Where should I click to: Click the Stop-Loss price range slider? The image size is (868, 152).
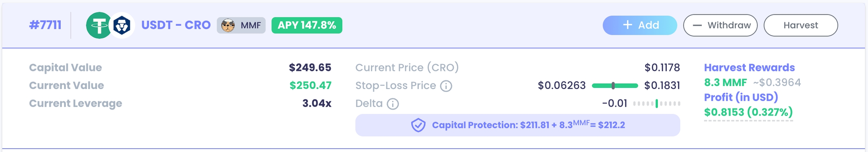click(615, 86)
